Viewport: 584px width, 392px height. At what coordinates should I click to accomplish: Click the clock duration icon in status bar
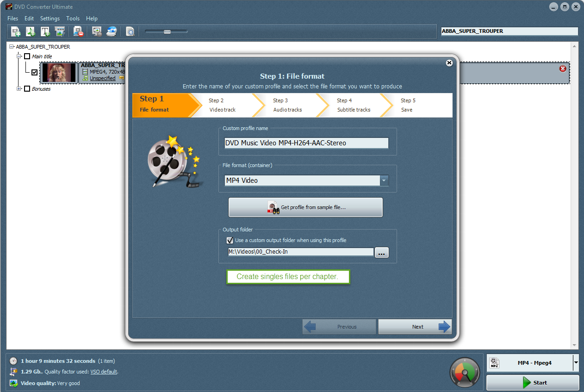click(x=13, y=361)
